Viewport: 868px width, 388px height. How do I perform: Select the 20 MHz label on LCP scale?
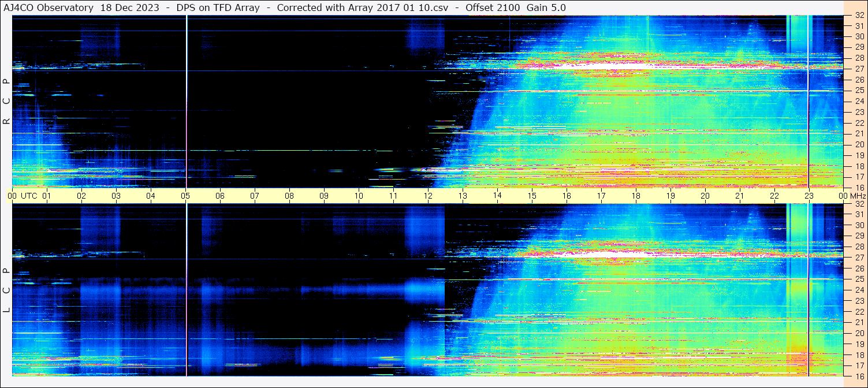point(859,333)
